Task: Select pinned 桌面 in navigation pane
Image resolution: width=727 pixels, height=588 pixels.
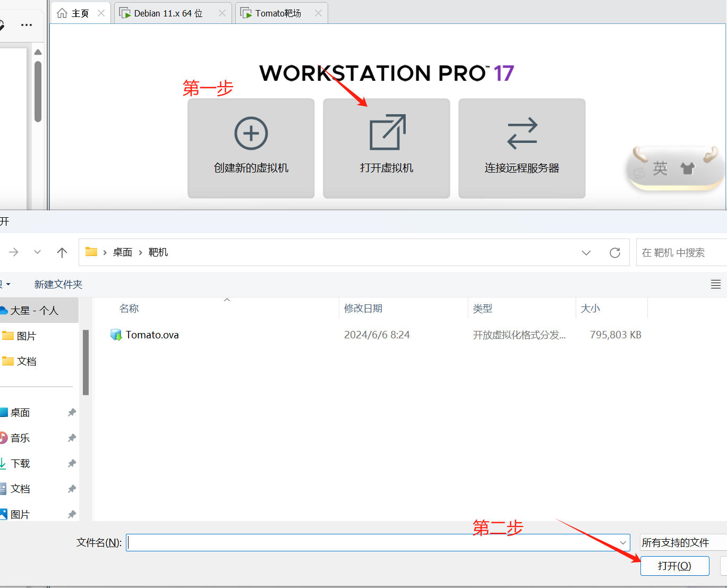Action: click(x=20, y=413)
